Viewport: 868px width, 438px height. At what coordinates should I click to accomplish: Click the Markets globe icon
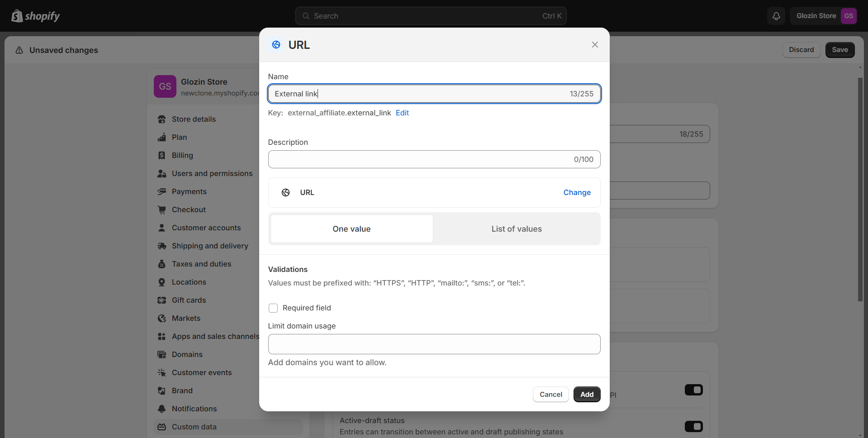tap(161, 319)
